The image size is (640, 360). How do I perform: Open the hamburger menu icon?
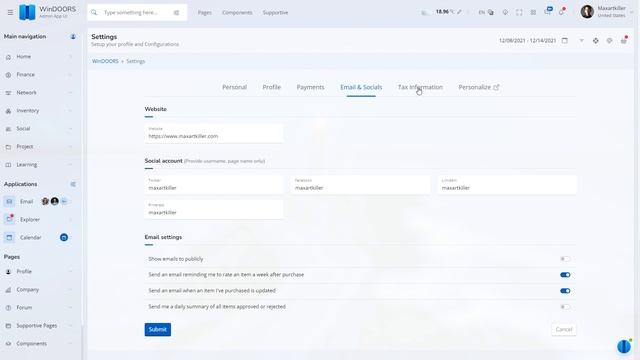[10, 12]
